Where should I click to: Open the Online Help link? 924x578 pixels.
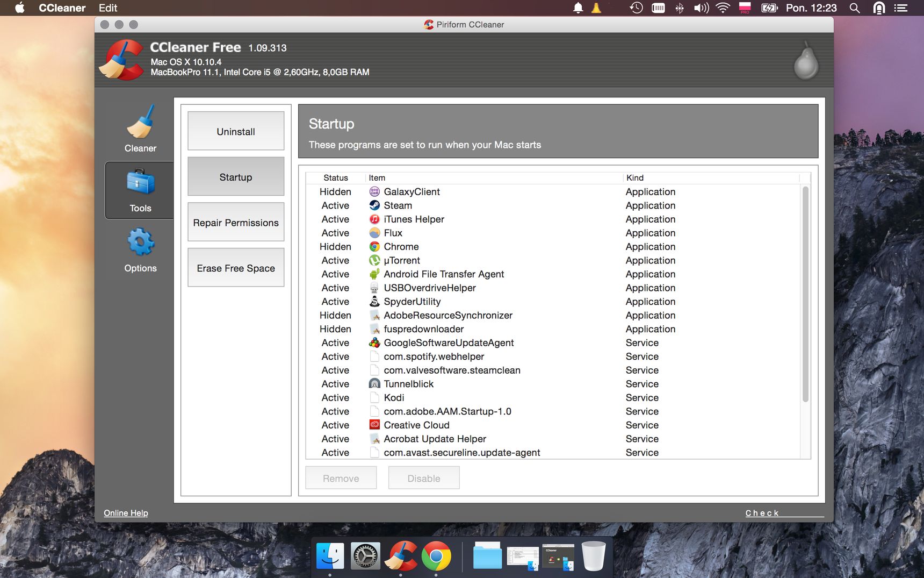coord(126,513)
